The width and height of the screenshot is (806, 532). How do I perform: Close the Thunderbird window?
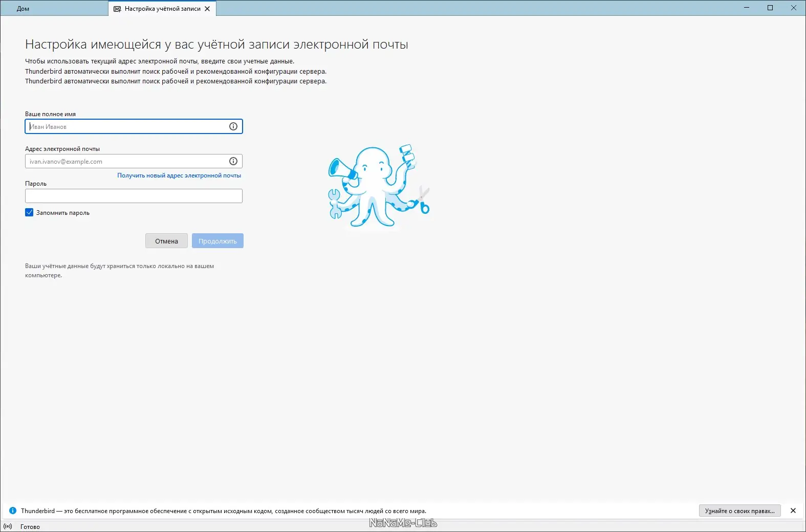pyautogui.click(x=794, y=8)
